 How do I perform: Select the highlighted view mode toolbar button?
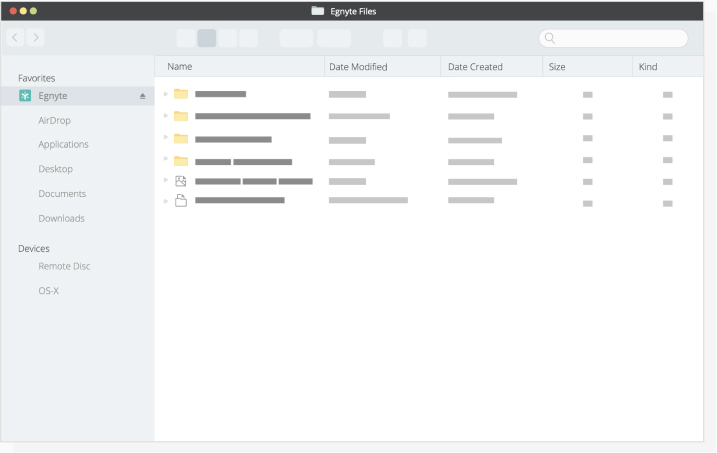click(207, 38)
